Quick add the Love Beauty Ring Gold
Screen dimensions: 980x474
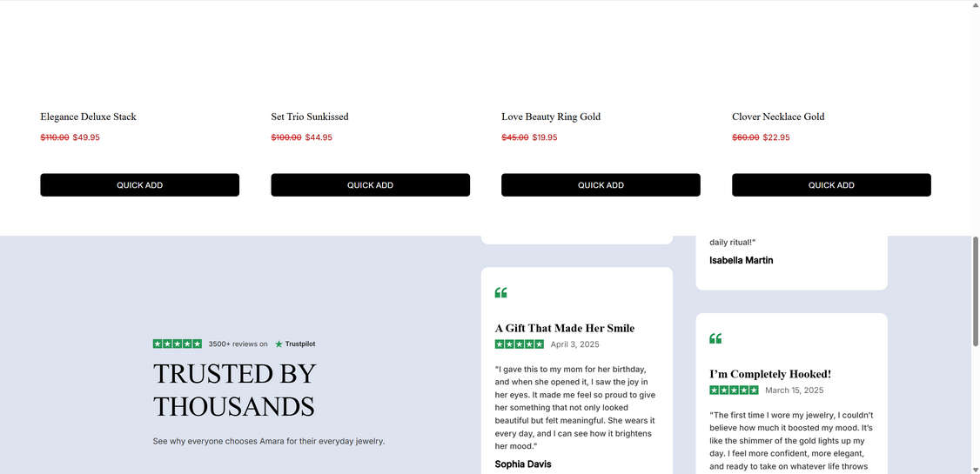point(601,185)
